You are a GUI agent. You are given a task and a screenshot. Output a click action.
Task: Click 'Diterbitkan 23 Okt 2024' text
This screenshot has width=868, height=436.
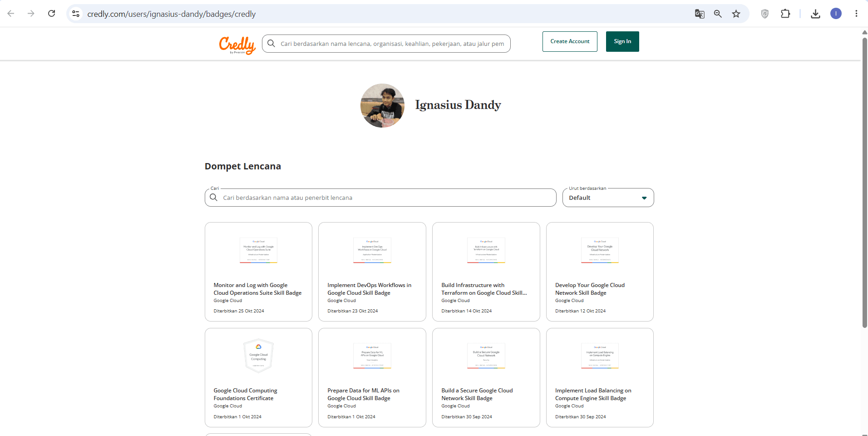coord(353,311)
